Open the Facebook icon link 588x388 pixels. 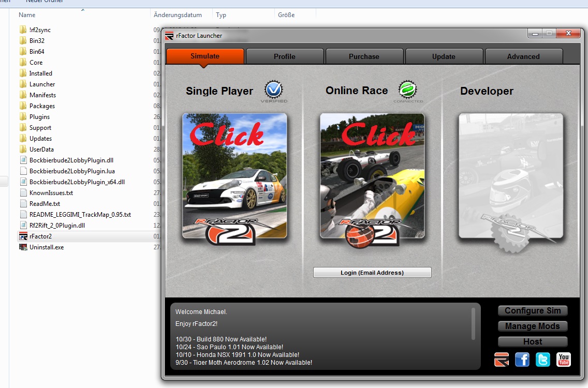coord(522,359)
